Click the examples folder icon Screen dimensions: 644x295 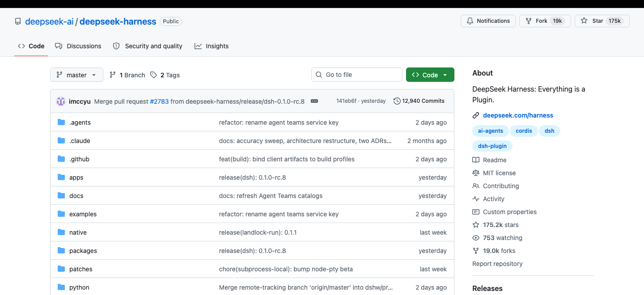[x=61, y=214]
